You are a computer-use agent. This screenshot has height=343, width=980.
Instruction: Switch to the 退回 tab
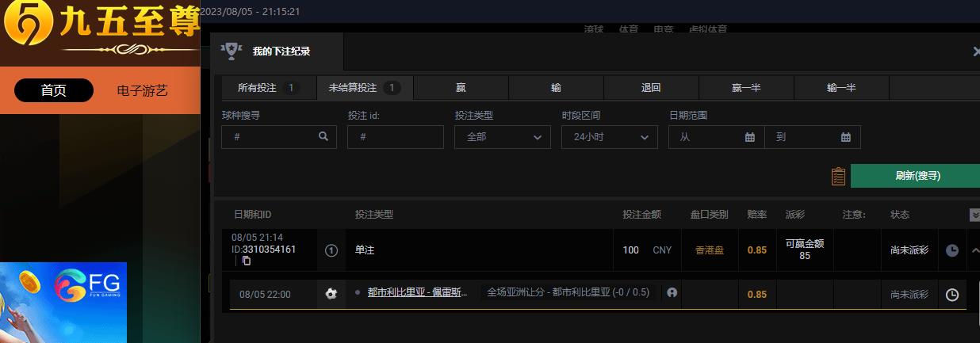click(651, 88)
